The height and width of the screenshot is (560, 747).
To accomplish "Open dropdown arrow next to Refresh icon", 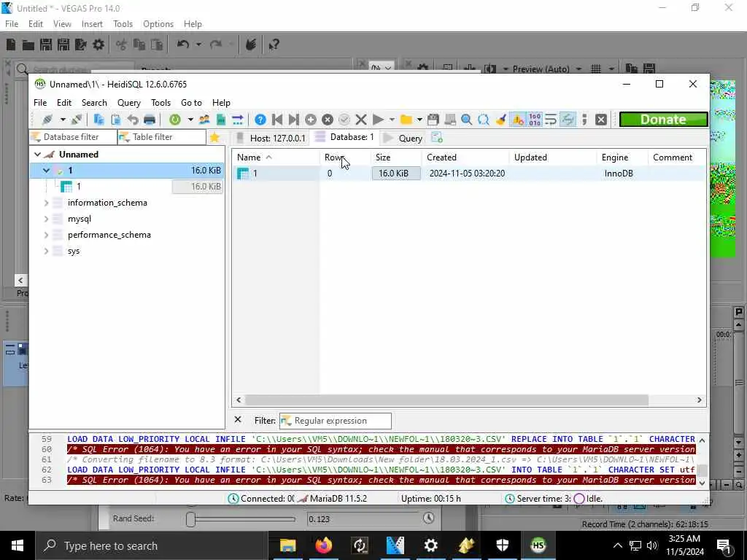I will click(x=190, y=120).
